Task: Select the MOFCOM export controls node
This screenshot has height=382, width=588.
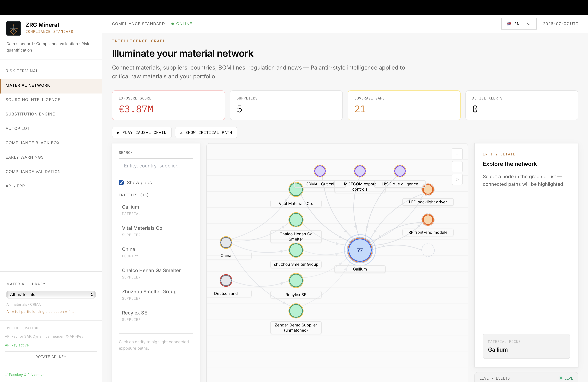Action: click(360, 171)
